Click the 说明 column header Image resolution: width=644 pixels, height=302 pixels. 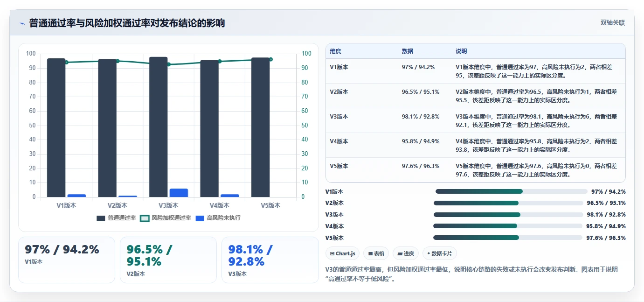pyautogui.click(x=461, y=51)
